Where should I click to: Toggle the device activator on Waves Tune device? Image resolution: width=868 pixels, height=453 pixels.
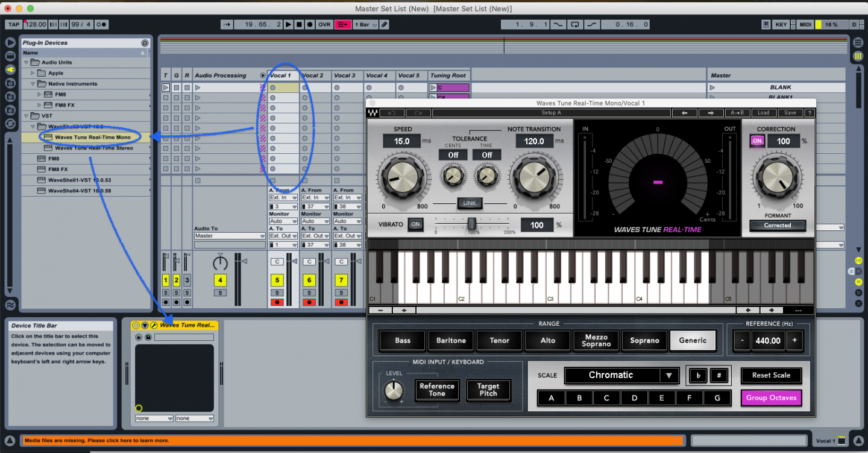tap(136, 325)
